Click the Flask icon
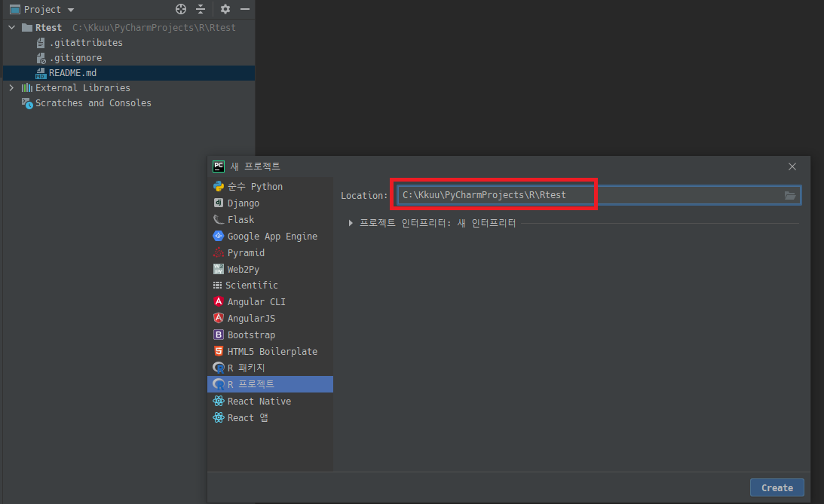The width and height of the screenshot is (824, 504). coord(219,219)
